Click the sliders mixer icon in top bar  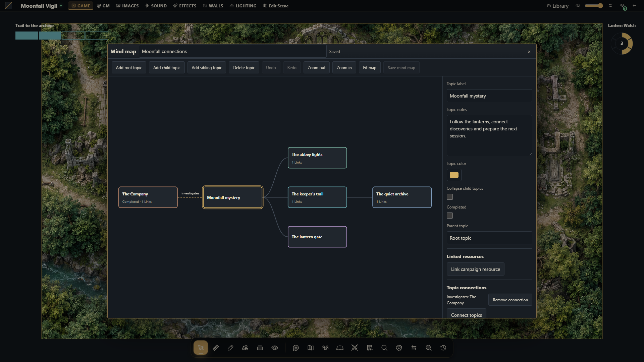coord(610,6)
